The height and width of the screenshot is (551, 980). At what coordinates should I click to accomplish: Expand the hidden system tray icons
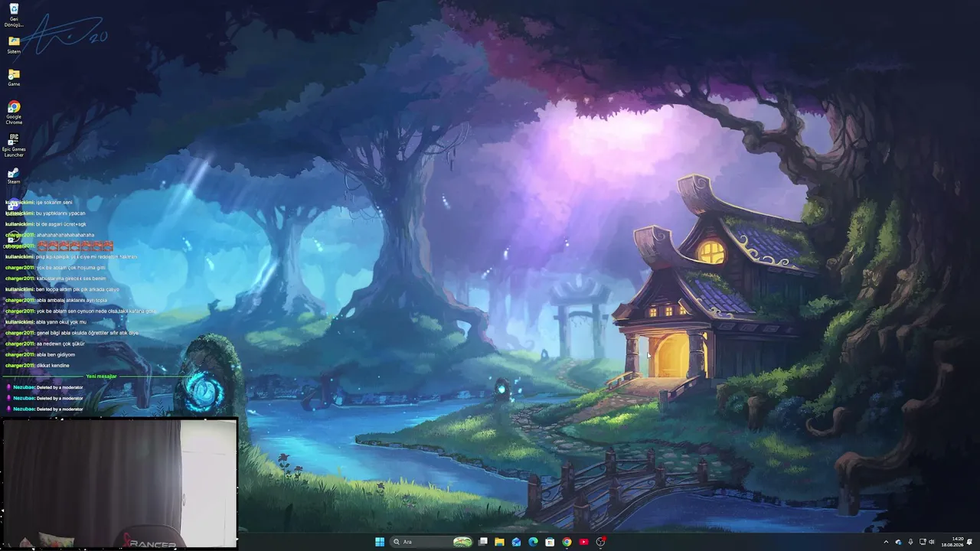pos(886,542)
